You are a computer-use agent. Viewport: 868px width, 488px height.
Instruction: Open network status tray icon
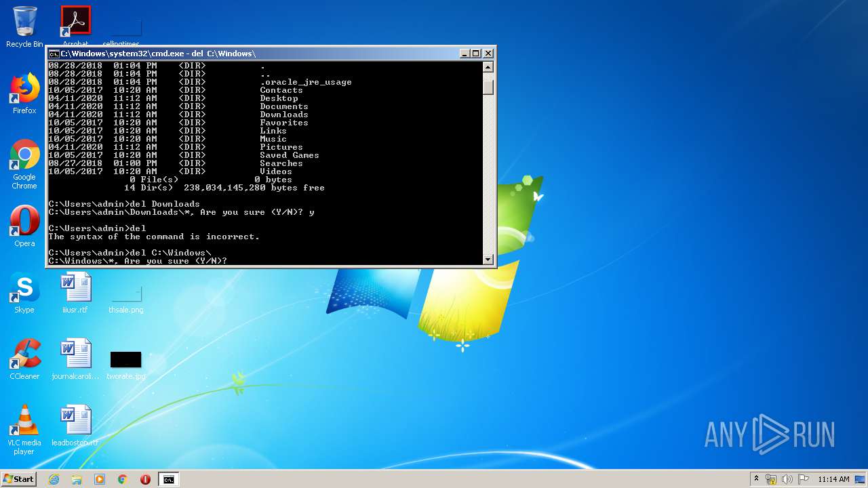click(771, 479)
